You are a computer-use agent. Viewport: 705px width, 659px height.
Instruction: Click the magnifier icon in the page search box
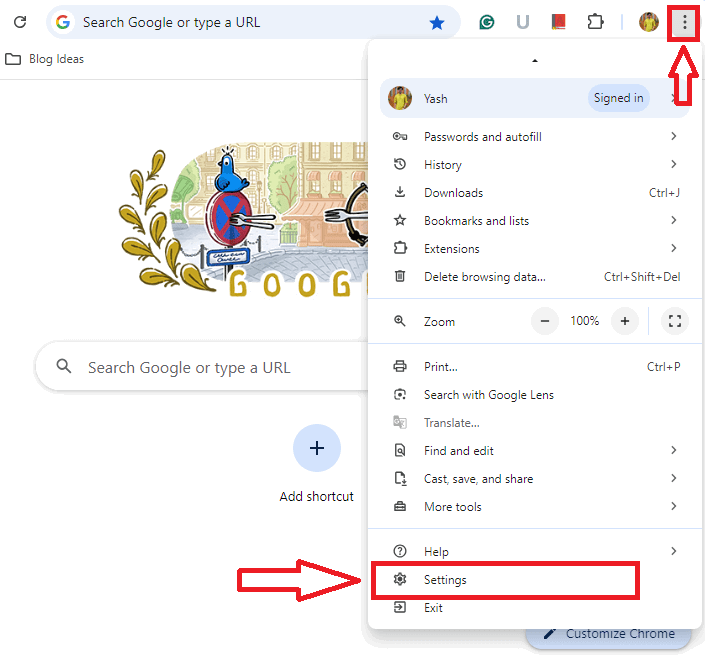63,366
